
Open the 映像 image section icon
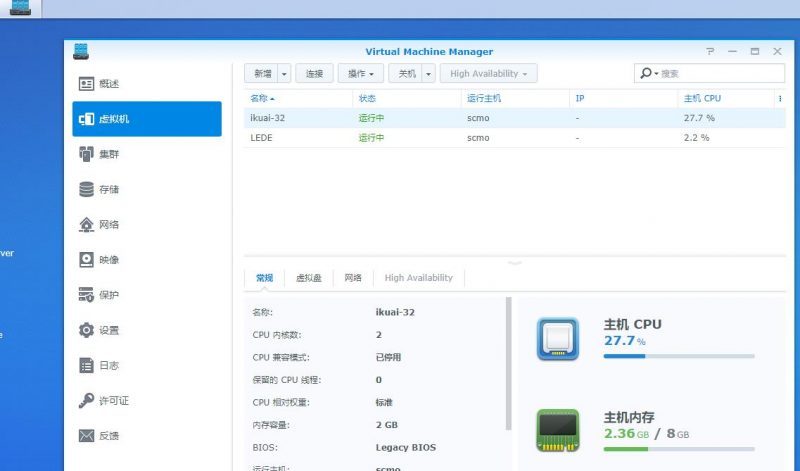87,260
